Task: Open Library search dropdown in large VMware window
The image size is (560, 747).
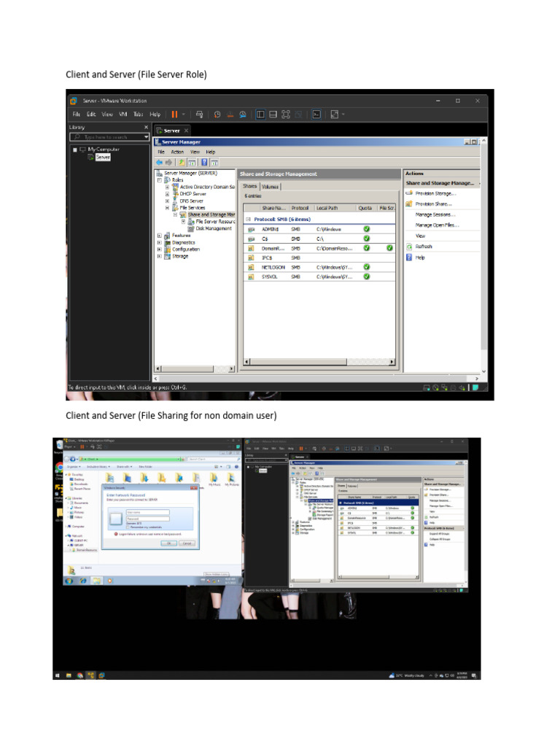Action: 146,136
